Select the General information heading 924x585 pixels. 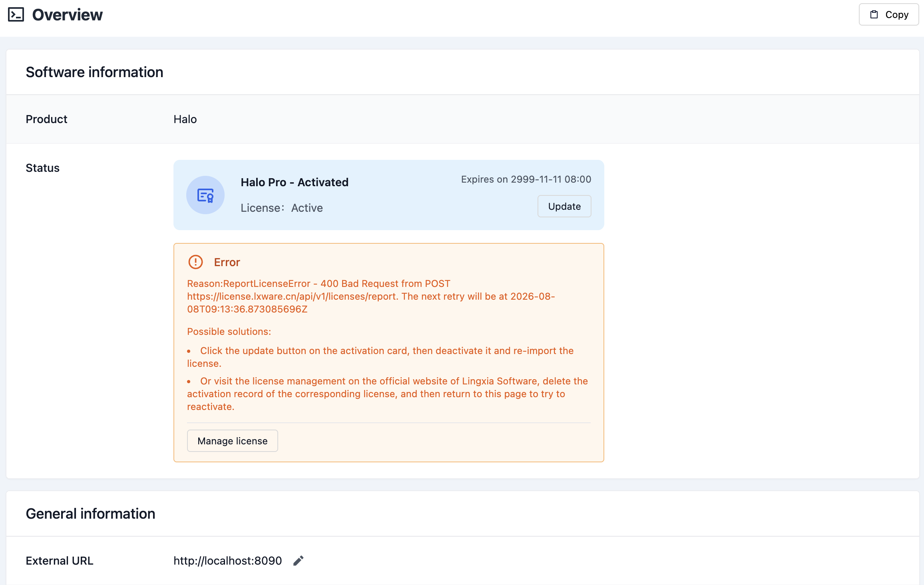(x=91, y=514)
